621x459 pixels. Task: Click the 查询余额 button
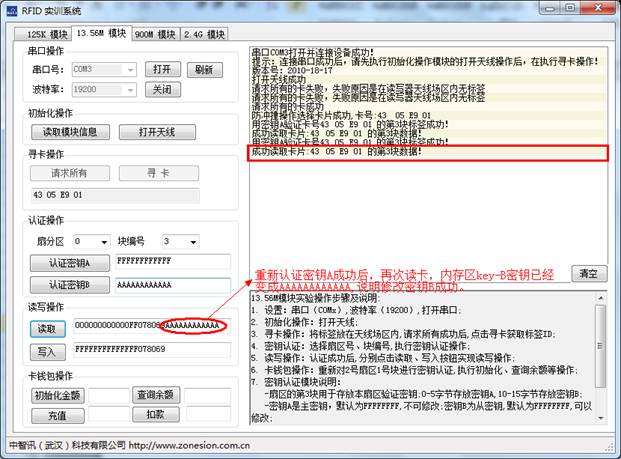[155, 395]
